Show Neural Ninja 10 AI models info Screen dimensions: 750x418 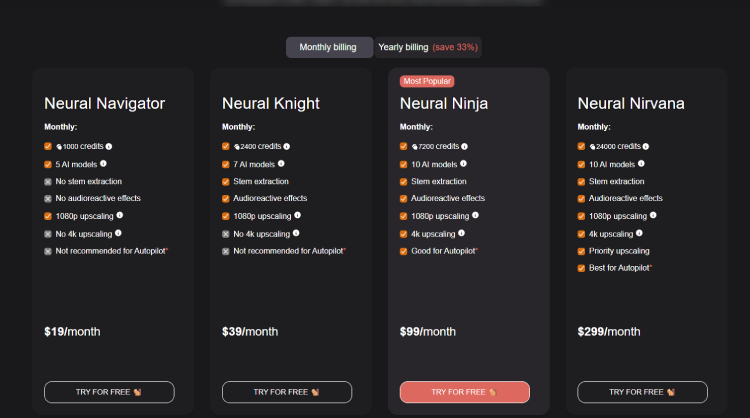463,164
